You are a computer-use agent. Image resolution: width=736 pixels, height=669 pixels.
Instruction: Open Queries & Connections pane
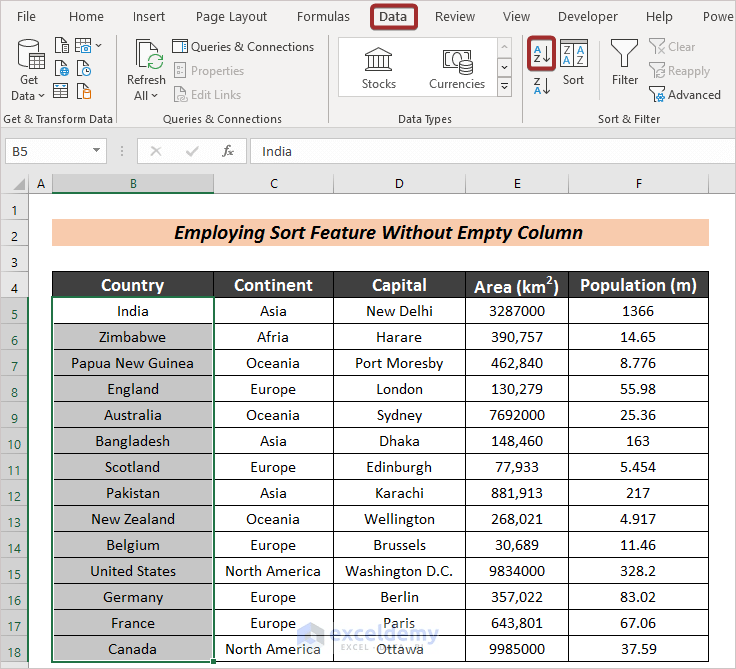click(x=243, y=46)
